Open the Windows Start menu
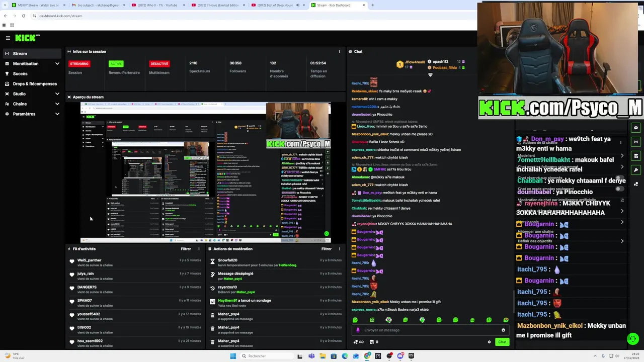The image size is (644, 362). (233, 356)
